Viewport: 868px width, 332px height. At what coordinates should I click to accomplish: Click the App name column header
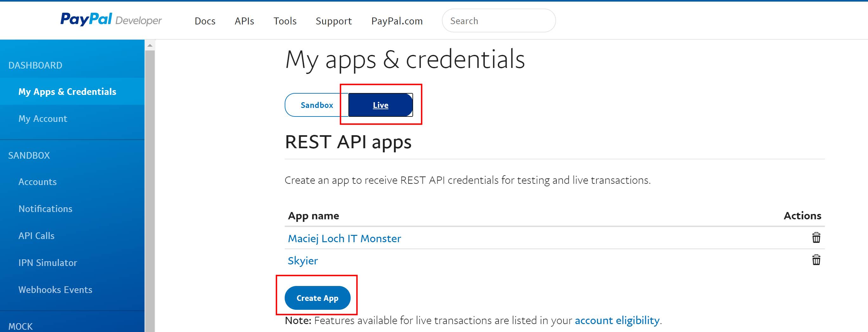point(313,216)
